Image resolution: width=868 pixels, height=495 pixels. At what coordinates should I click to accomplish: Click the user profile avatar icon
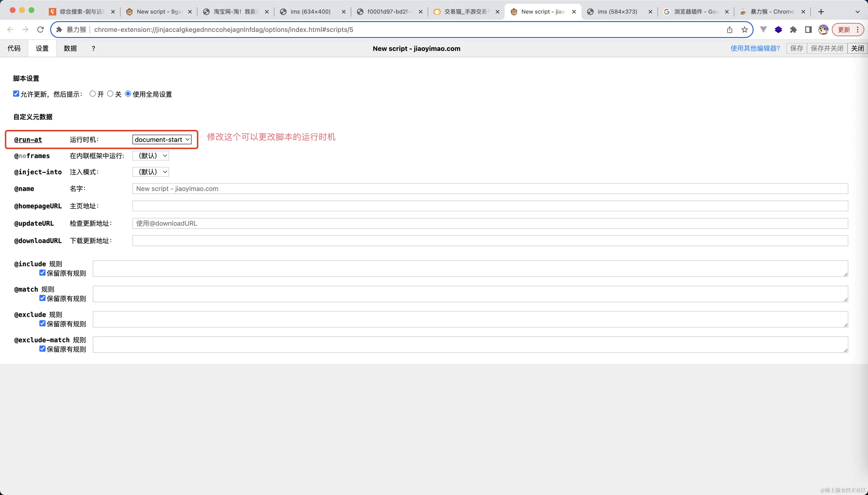[823, 30]
